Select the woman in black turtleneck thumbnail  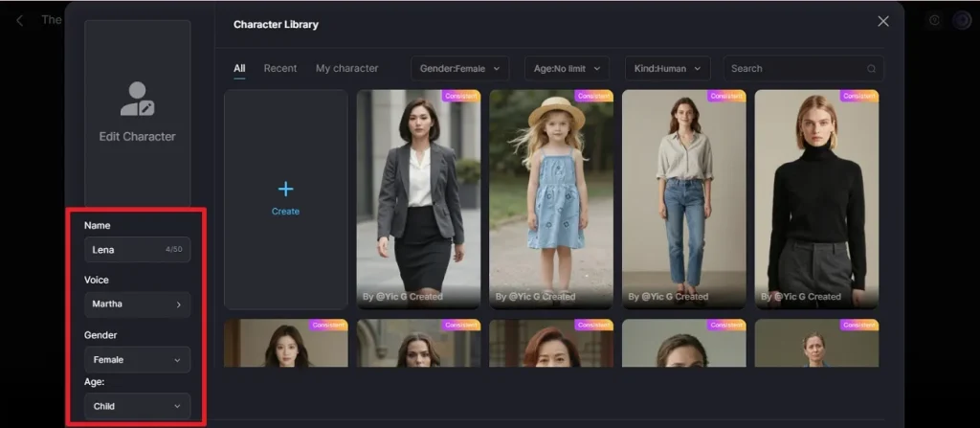tap(816, 198)
